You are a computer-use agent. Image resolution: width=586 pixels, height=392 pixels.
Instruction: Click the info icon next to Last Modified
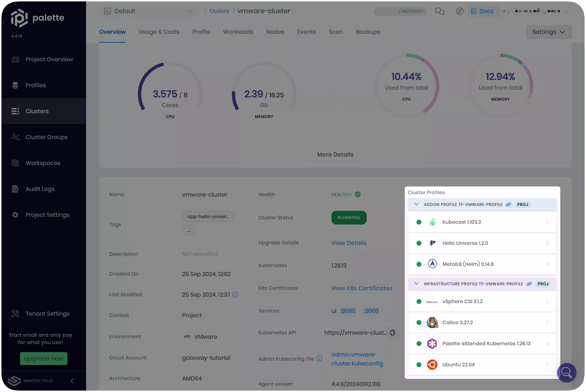click(x=235, y=294)
